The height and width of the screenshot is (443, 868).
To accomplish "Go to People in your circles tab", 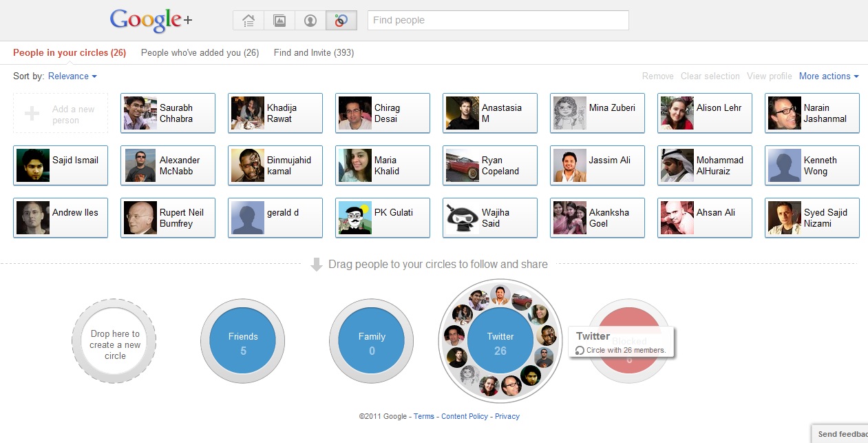I will click(69, 53).
